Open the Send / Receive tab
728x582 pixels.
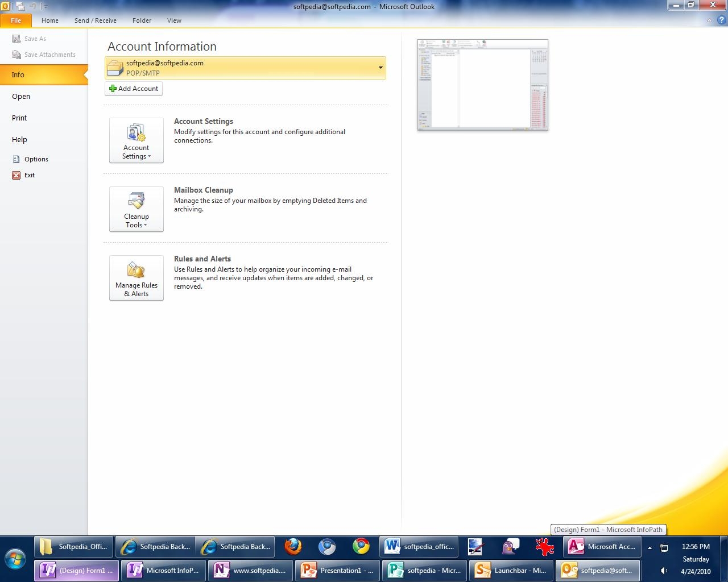[95, 20]
